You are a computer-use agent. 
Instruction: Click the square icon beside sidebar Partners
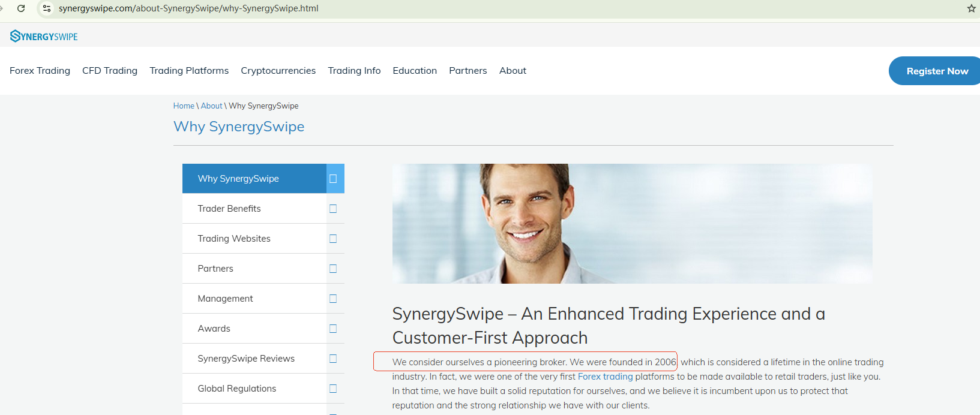pos(333,269)
